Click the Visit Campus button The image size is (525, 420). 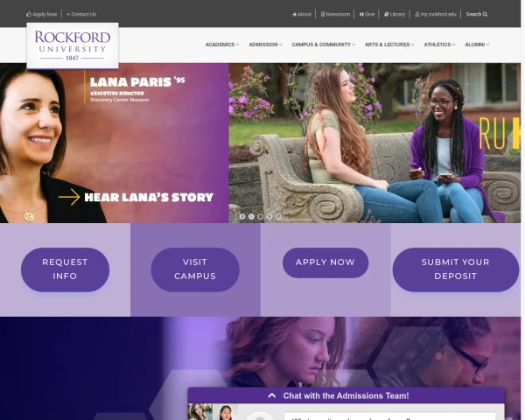[x=195, y=269]
